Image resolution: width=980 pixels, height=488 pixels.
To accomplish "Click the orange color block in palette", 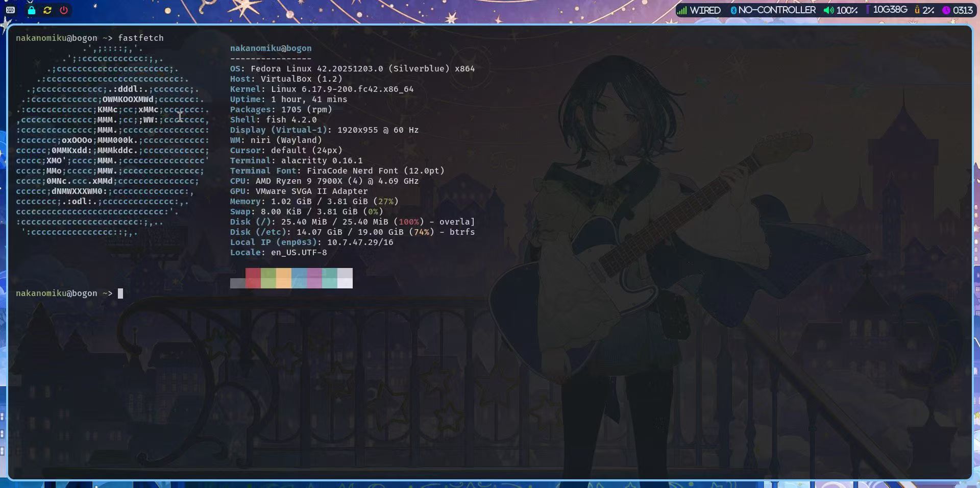I will (284, 278).
